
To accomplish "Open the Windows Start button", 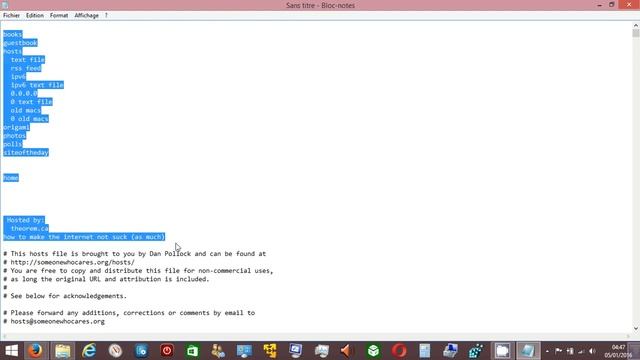I will (11, 351).
